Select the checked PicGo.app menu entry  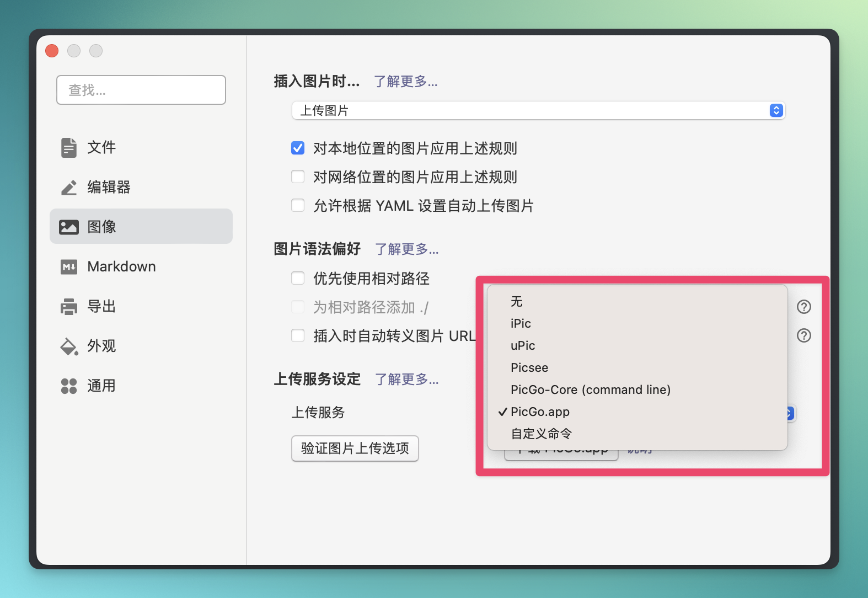(637, 412)
